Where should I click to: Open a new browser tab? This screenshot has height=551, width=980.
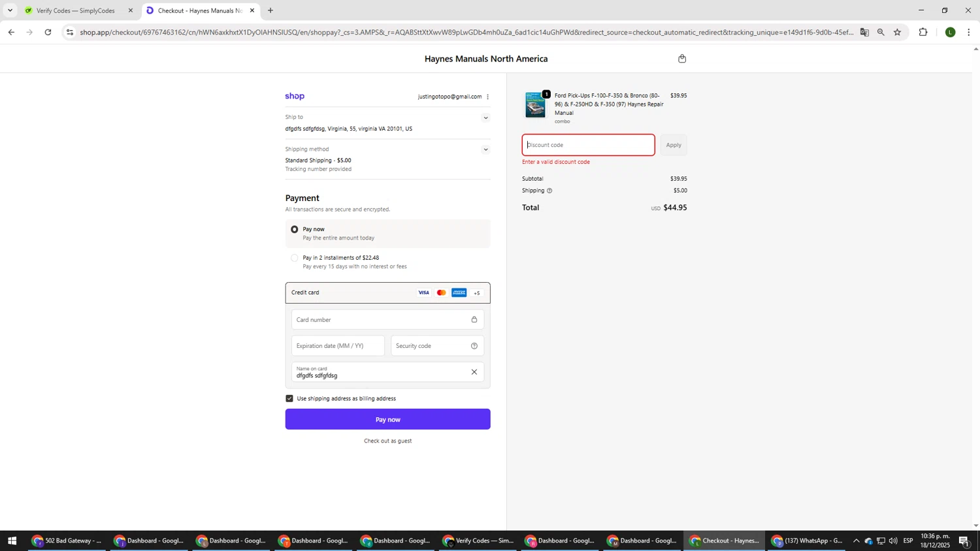[x=270, y=10]
